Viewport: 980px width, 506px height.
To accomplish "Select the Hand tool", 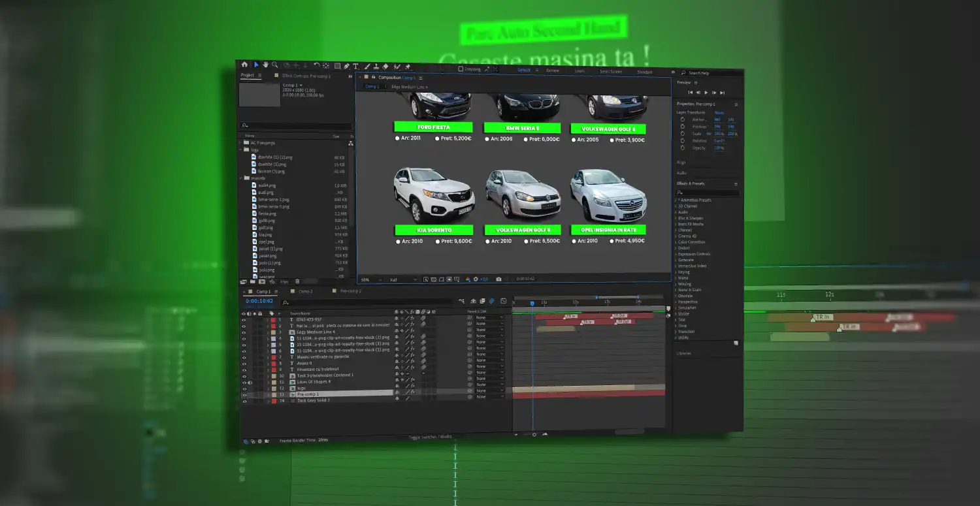I will (265, 65).
